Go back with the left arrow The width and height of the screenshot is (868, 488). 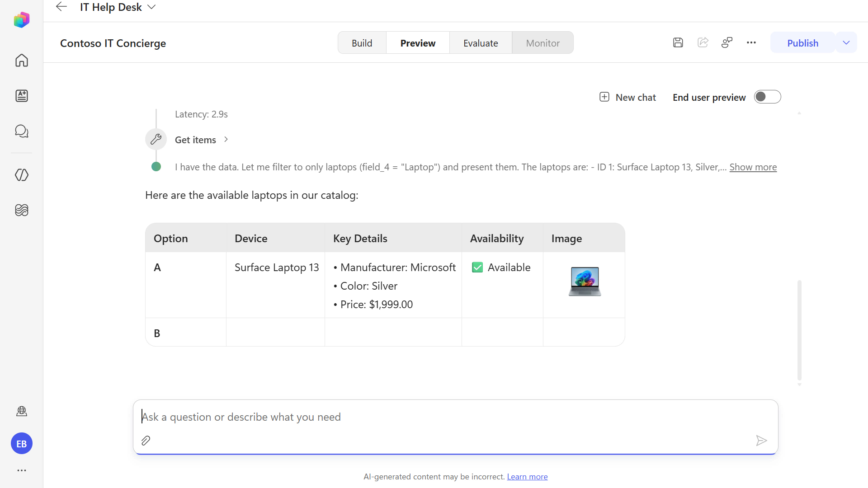[x=61, y=7]
